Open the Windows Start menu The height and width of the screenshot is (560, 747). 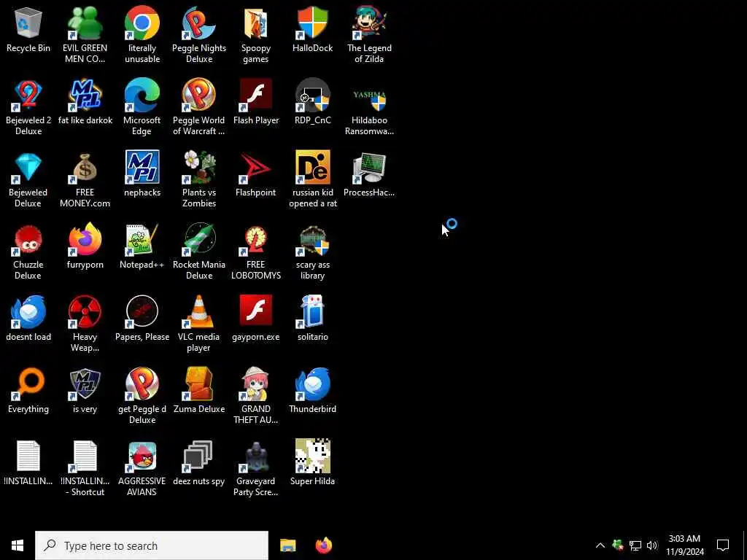pyautogui.click(x=18, y=545)
